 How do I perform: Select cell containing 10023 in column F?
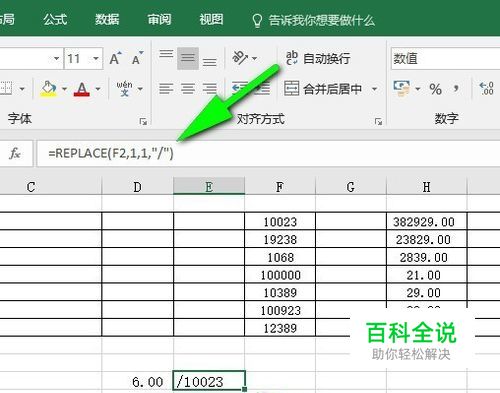pos(280,221)
